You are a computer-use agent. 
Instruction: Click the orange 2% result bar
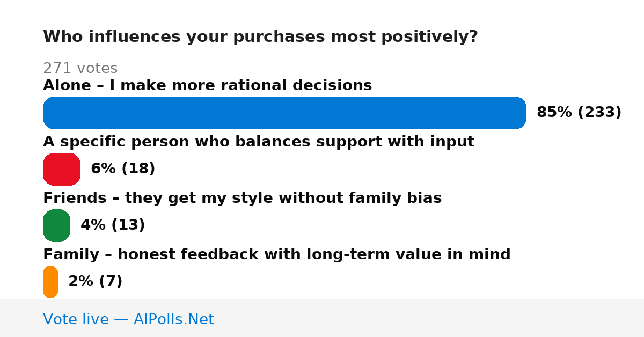click(x=50, y=282)
